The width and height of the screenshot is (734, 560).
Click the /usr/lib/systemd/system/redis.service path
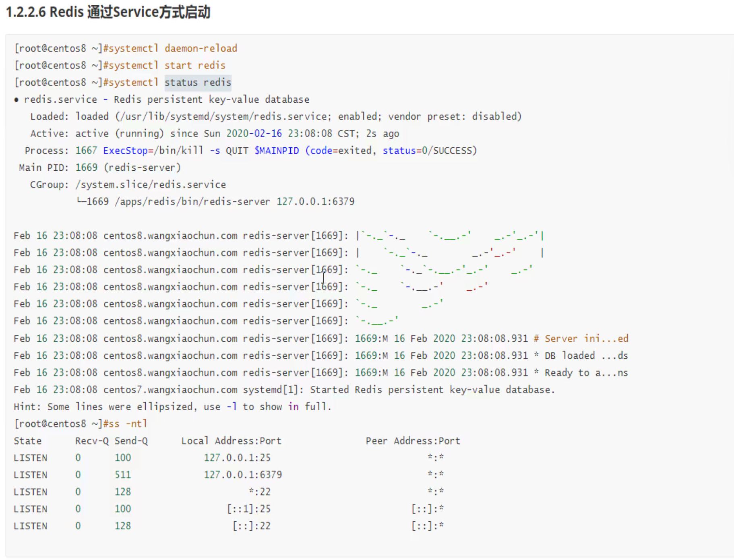click(x=223, y=116)
